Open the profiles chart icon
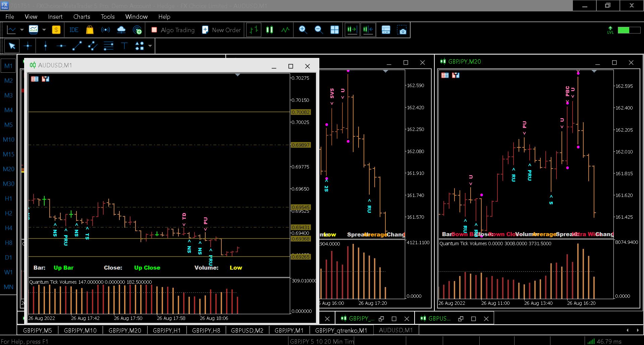Viewport: 644px width, 345px height. [x=34, y=30]
